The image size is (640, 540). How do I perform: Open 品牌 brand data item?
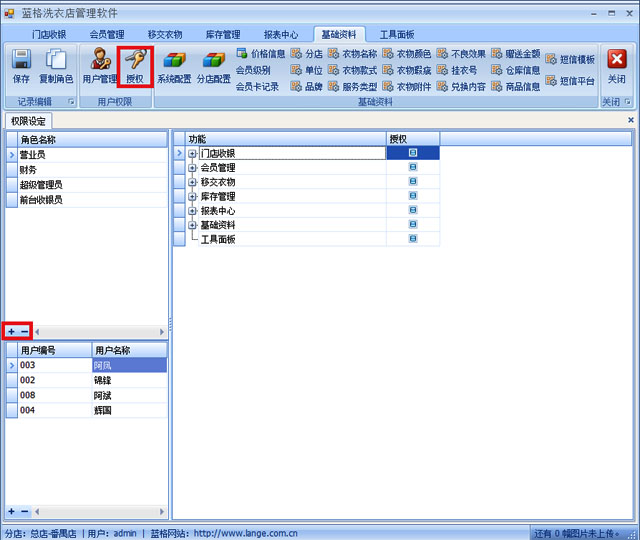pyautogui.click(x=307, y=87)
